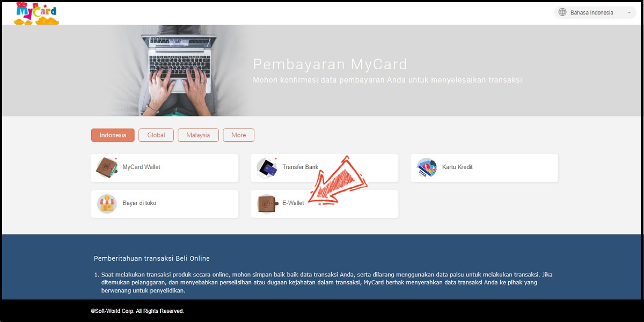Image resolution: width=644 pixels, height=322 pixels.
Task: Choose MyCard Wallet payment label
Action: click(x=141, y=167)
